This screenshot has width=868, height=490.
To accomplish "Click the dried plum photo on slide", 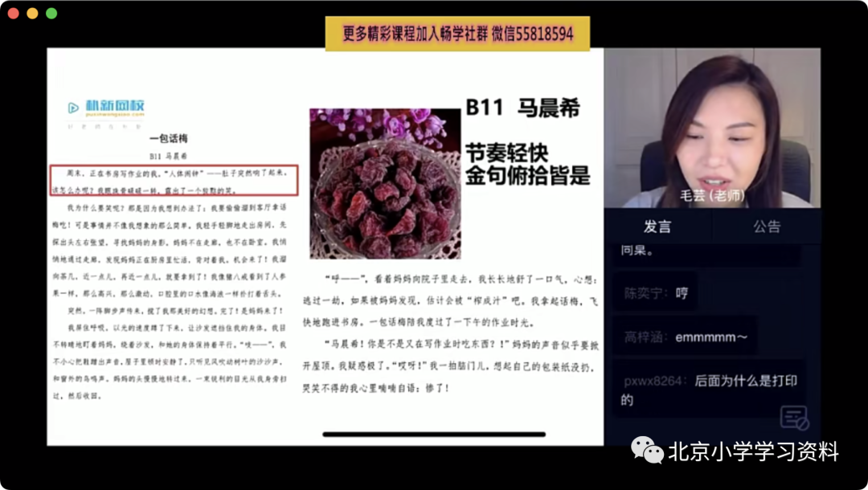I will coord(385,184).
